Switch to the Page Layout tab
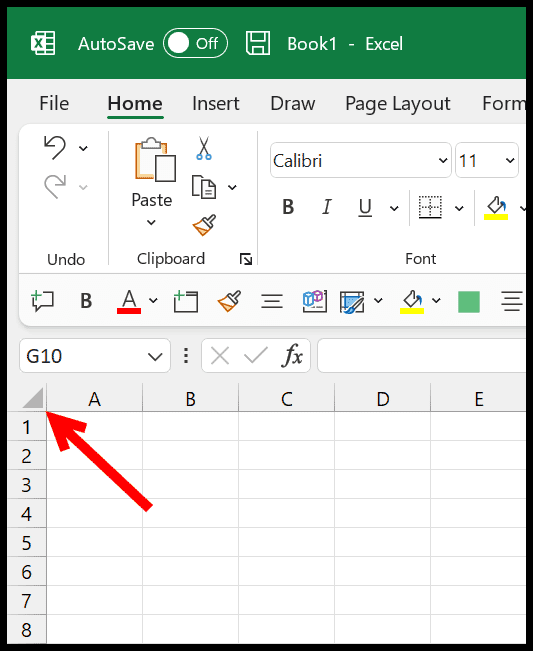 coord(398,103)
